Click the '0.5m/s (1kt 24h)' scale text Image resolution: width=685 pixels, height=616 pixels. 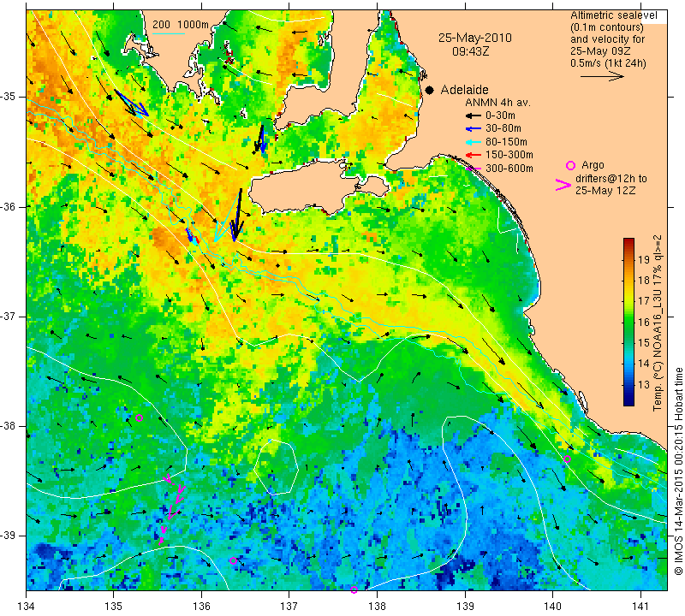[608, 63]
